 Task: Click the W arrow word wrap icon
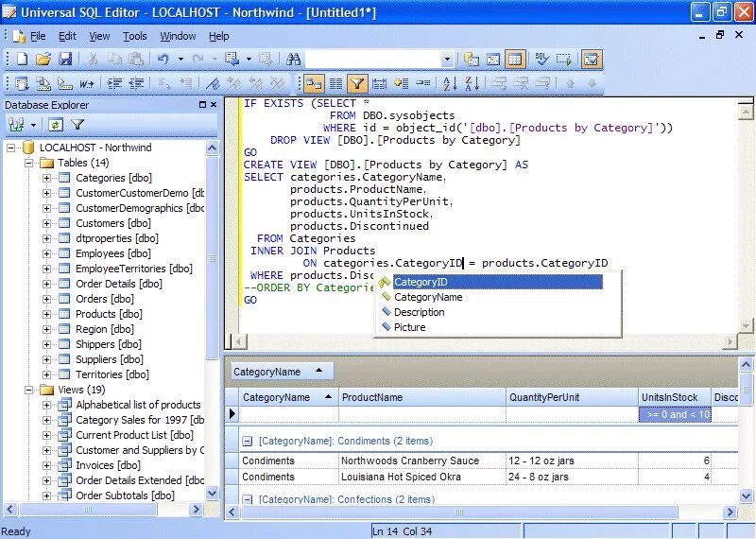tap(87, 83)
